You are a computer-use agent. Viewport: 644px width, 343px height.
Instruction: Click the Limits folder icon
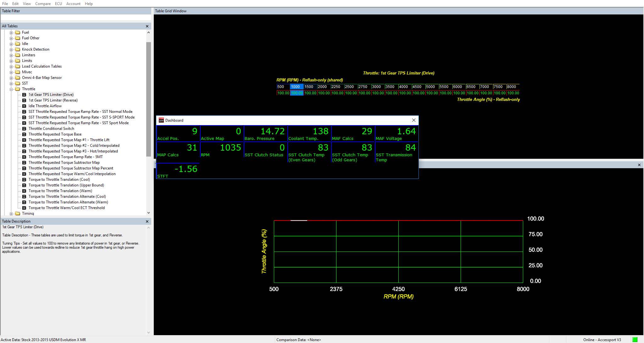[x=18, y=61]
